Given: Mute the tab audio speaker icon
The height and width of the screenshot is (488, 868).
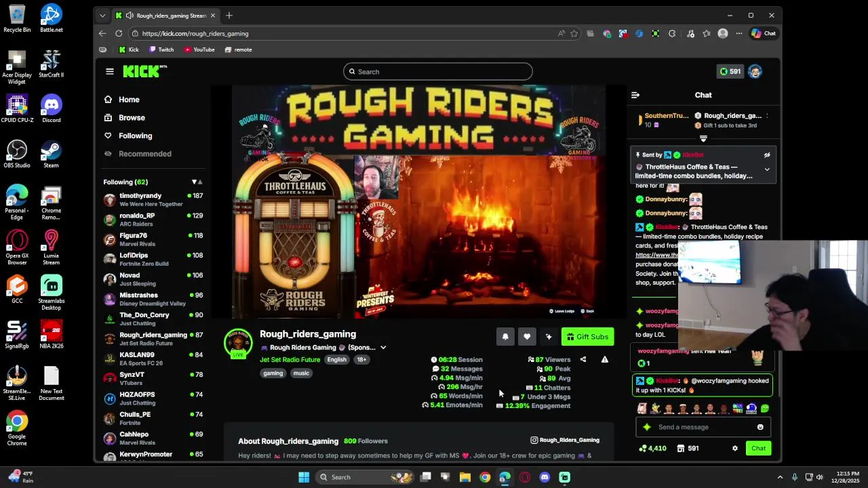Looking at the screenshot, I should (x=130, y=16).
